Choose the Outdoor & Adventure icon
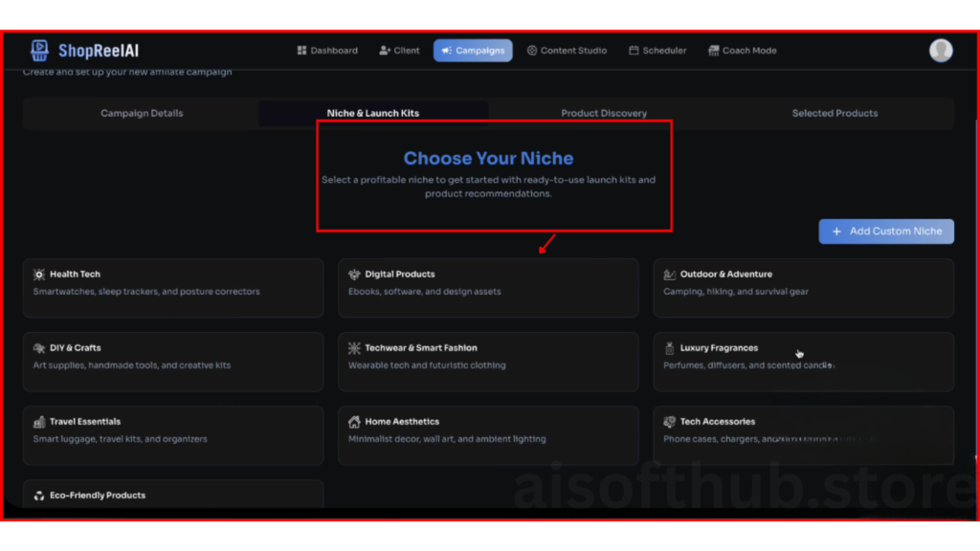Viewport: 980px width, 551px height. tap(670, 275)
